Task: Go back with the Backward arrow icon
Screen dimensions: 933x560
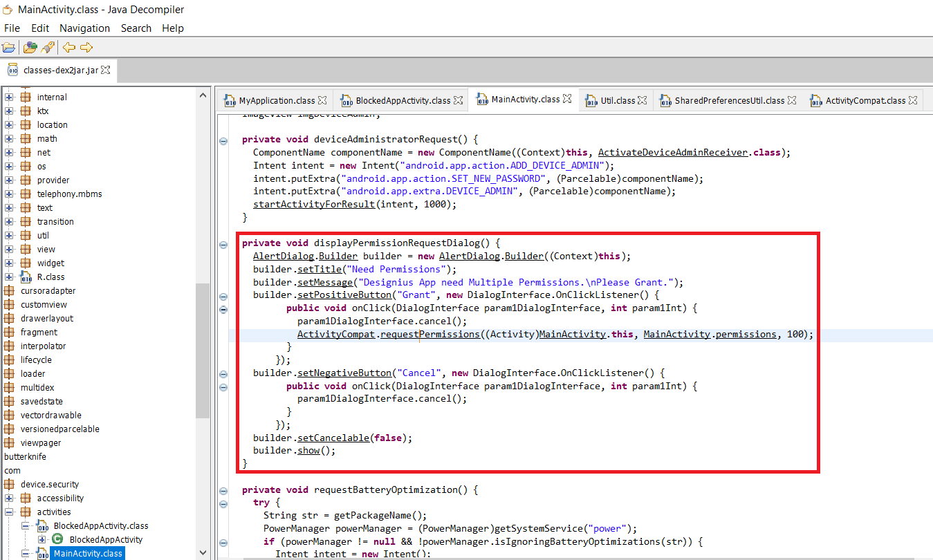Action: pos(69,48)
